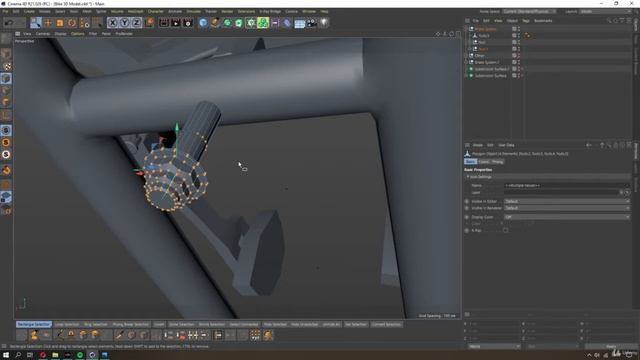Select the Rotate tool

pos(72,23)
